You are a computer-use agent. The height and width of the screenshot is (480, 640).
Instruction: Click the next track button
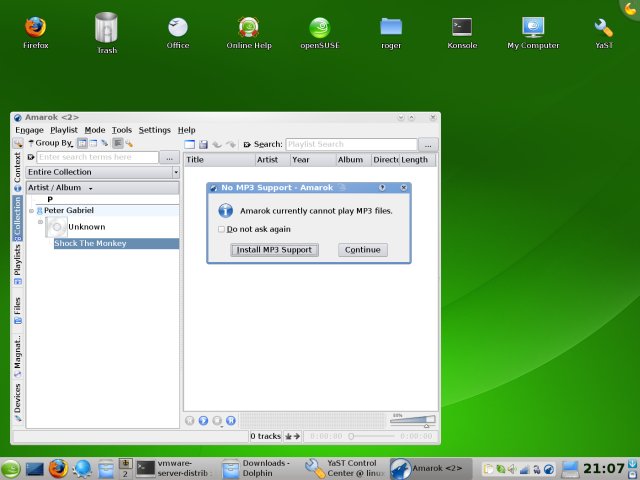pyautogui.click(x=231, y=420)
